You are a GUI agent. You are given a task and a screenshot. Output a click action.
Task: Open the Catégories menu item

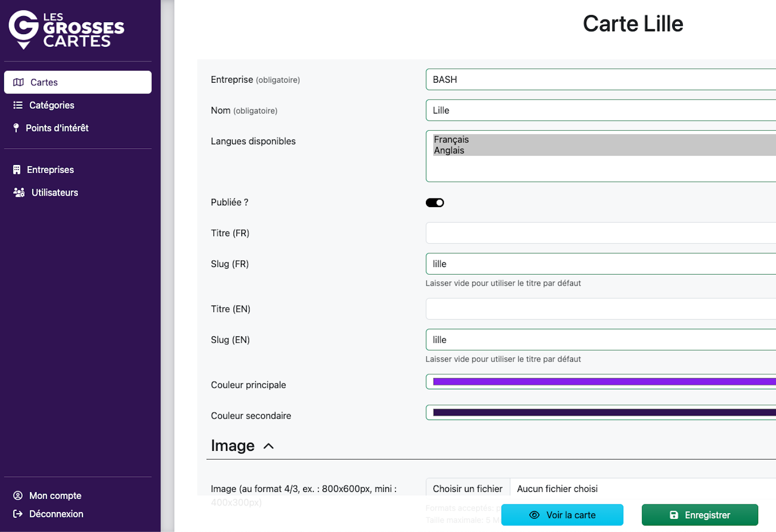(x=51, y=105)
